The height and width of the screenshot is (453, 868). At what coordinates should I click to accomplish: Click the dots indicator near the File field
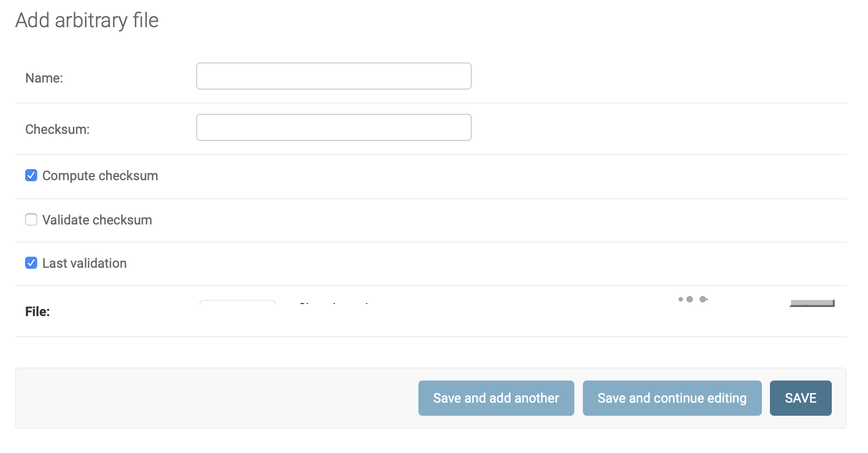(x=692, y=298)
